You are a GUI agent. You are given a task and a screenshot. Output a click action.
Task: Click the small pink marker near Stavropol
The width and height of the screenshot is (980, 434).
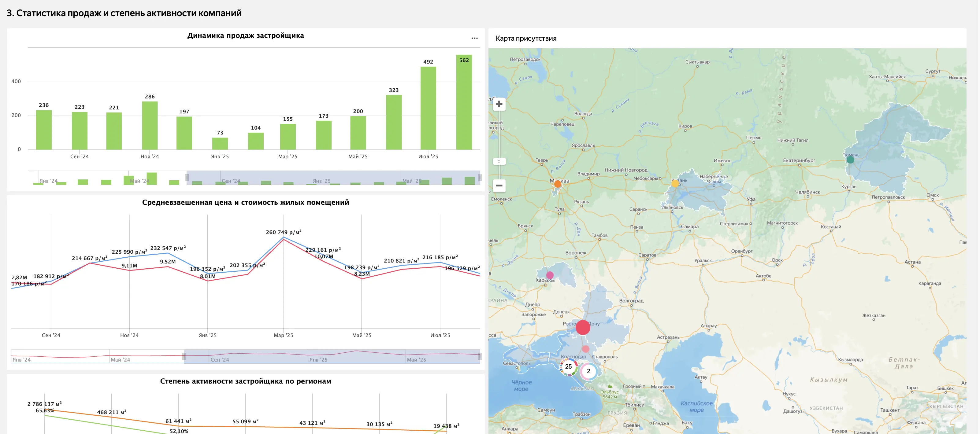[585, 349]
